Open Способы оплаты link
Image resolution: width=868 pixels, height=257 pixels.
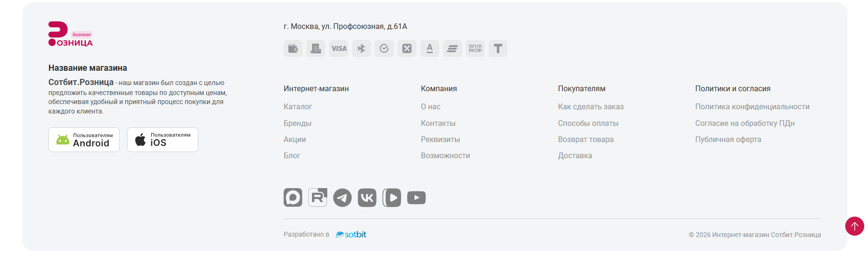tap(588, 123)
